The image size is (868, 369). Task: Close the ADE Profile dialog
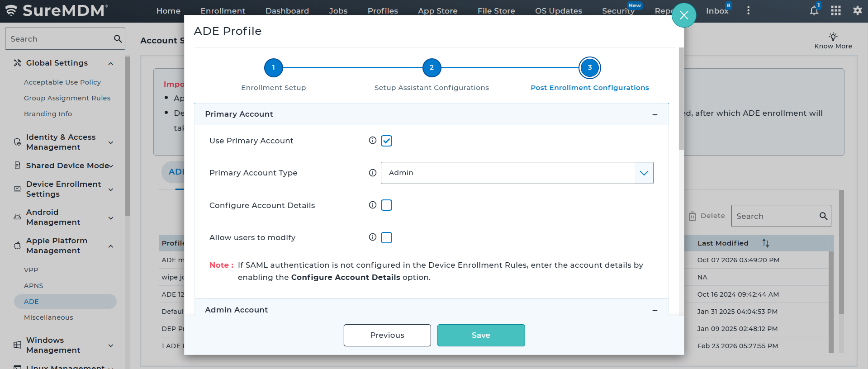point(684,15)
